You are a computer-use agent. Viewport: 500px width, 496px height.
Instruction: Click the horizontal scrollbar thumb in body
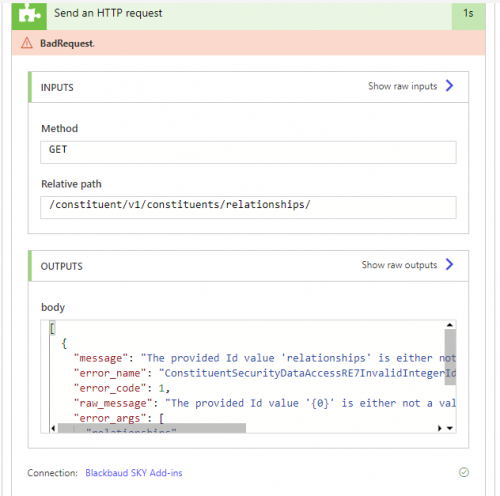coord(152,428)
